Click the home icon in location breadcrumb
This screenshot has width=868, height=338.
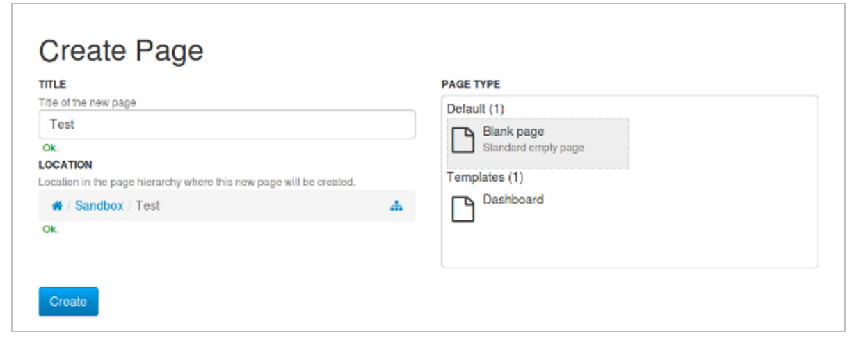(x=57, y=206)
